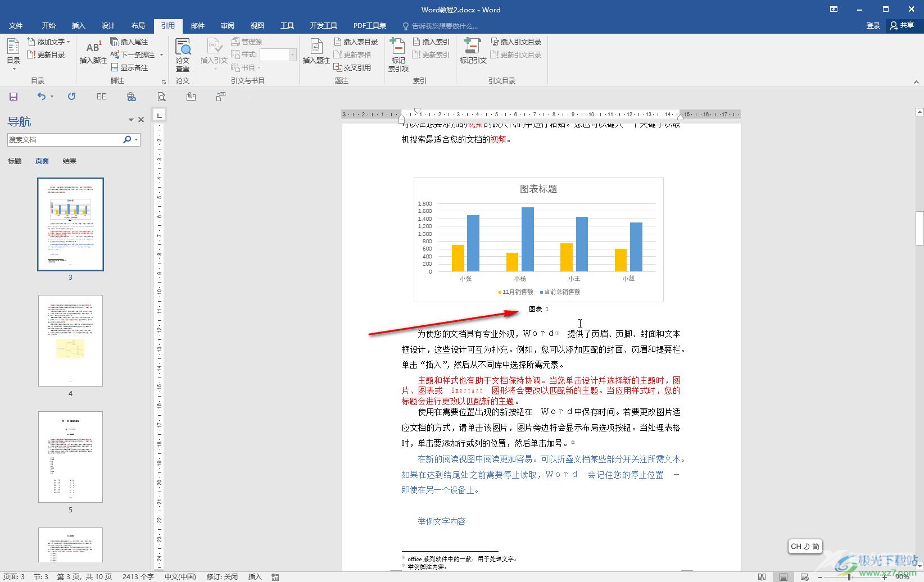924x582 pixels.
Task: Click the 插入脚注 Insert Footnote icon
Action: [x=93, y=52]
